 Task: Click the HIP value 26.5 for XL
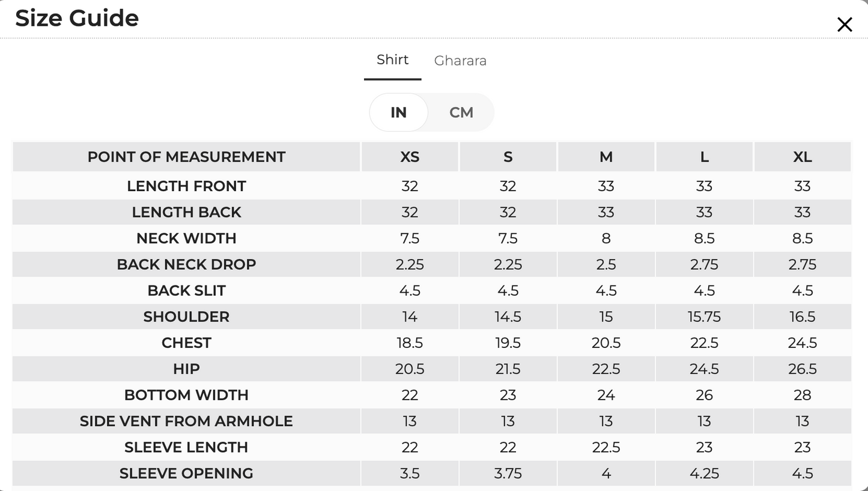click(x=803, y=368)
